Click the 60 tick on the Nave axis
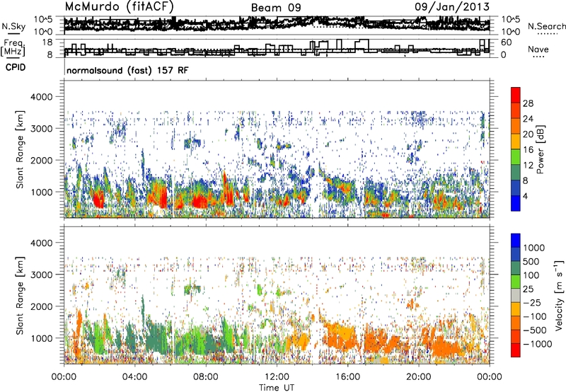566x392 pixels. click(506, 42)
